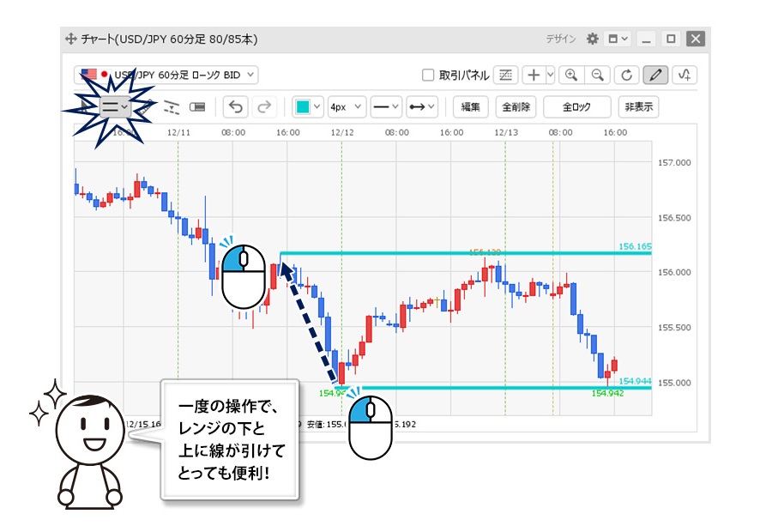Select the dashed channel line tool

tap(172, 107)
